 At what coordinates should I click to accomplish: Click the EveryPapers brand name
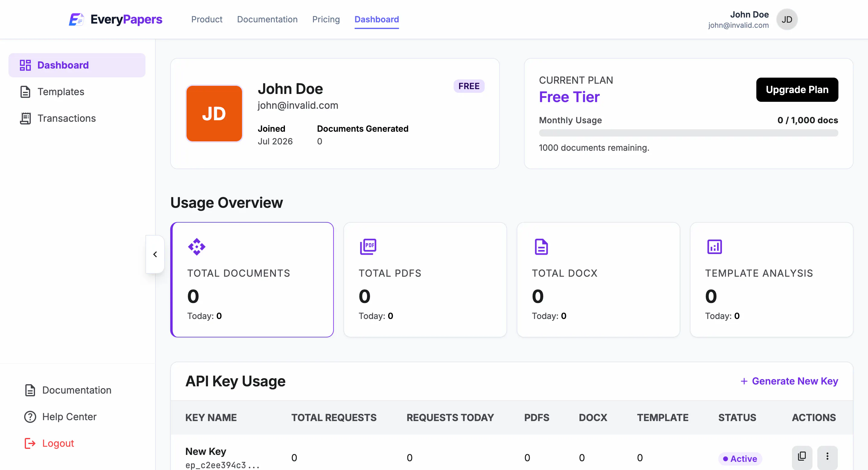coord(126,19)
